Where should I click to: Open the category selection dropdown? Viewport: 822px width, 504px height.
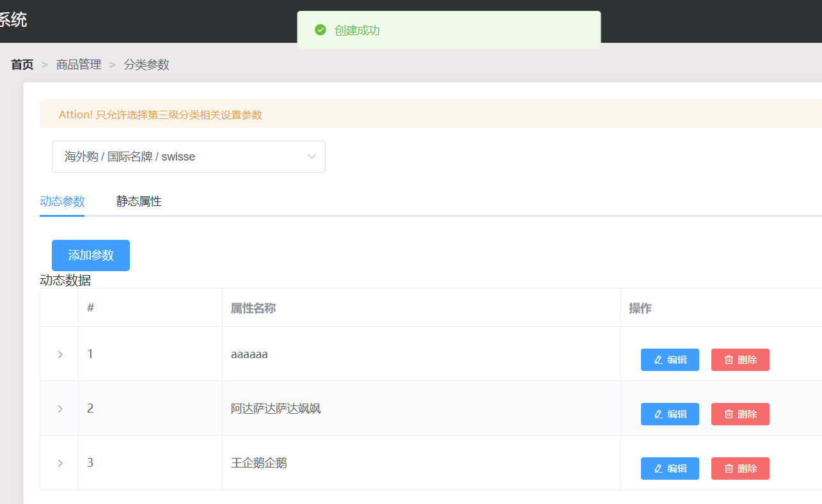pos(188,156)
